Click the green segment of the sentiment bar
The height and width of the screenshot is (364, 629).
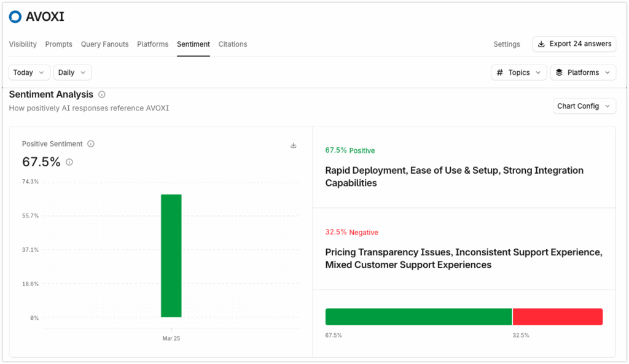[x=418, y=316]
